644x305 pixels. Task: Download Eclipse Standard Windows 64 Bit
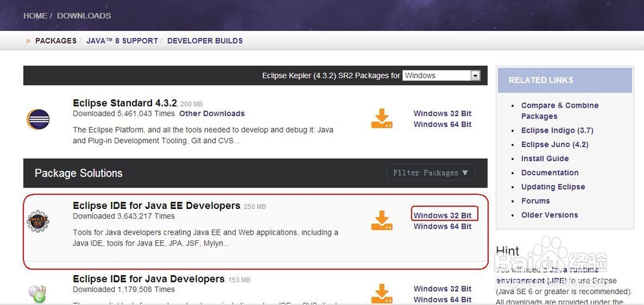click(442, 124)
